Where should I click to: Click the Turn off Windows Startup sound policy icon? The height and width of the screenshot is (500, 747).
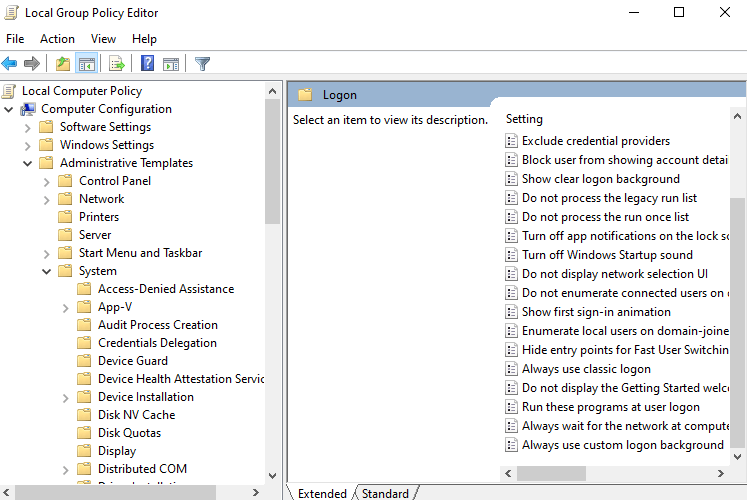pyautogui.click(x=511, y=255)
